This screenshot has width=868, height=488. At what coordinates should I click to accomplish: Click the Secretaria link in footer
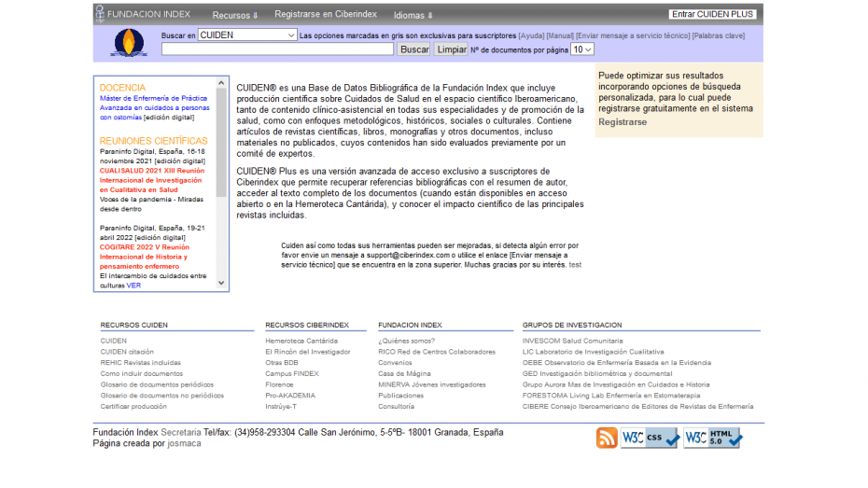pyautogui.click(x=180, y=433)
